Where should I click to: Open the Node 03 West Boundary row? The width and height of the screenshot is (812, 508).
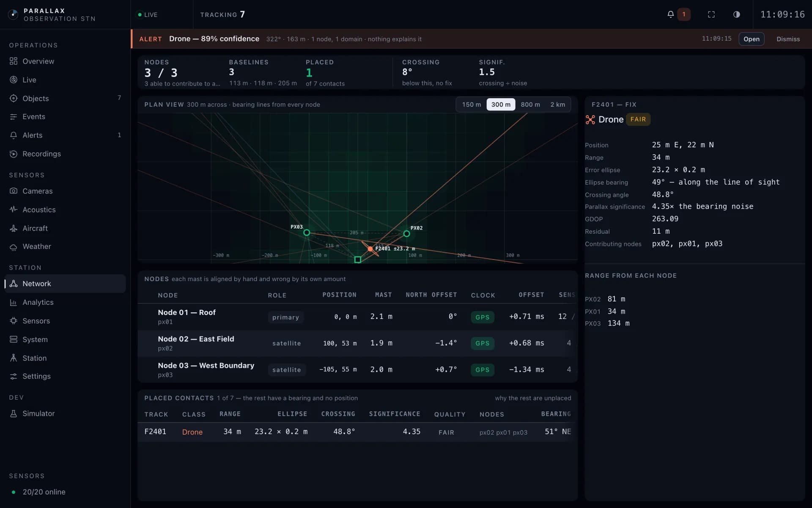pos(357,370)
